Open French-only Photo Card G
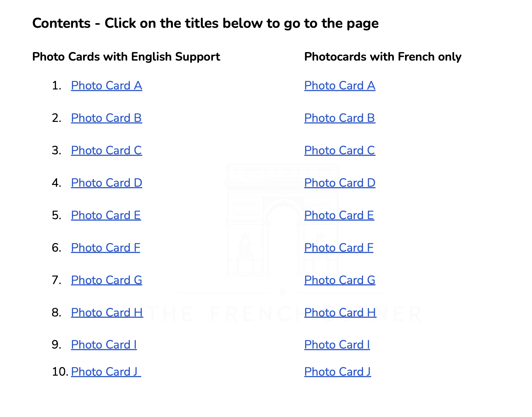 click(339, 280)
